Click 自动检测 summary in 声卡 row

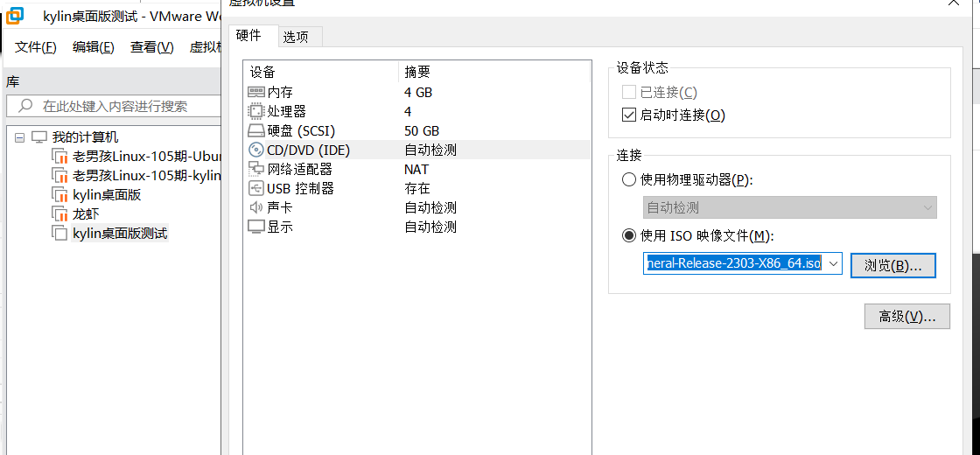pos(430,207)
